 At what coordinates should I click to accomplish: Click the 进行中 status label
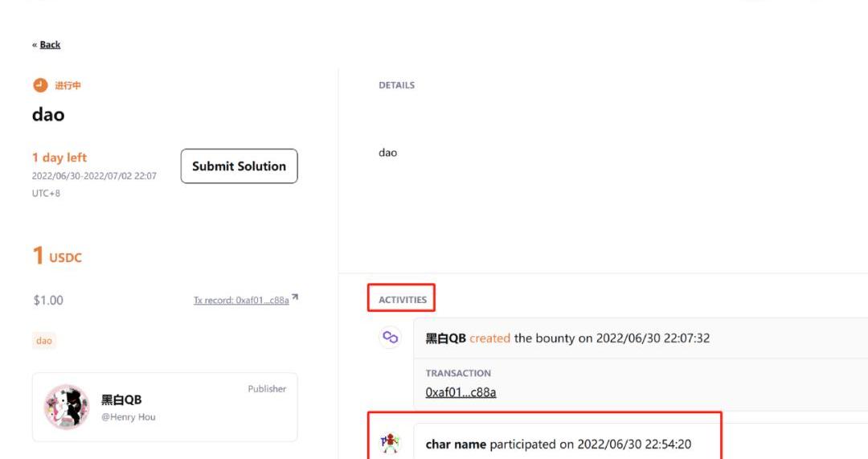68,85
